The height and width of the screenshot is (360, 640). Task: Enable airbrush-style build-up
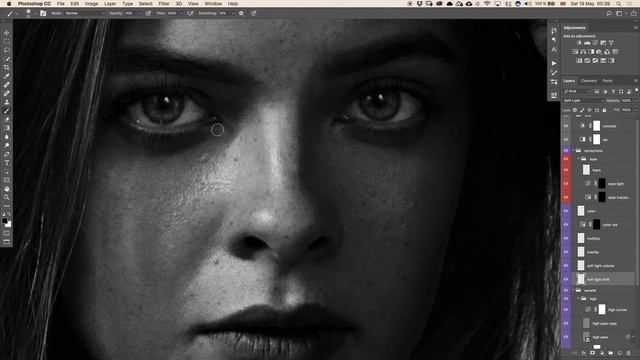[190, 13]
